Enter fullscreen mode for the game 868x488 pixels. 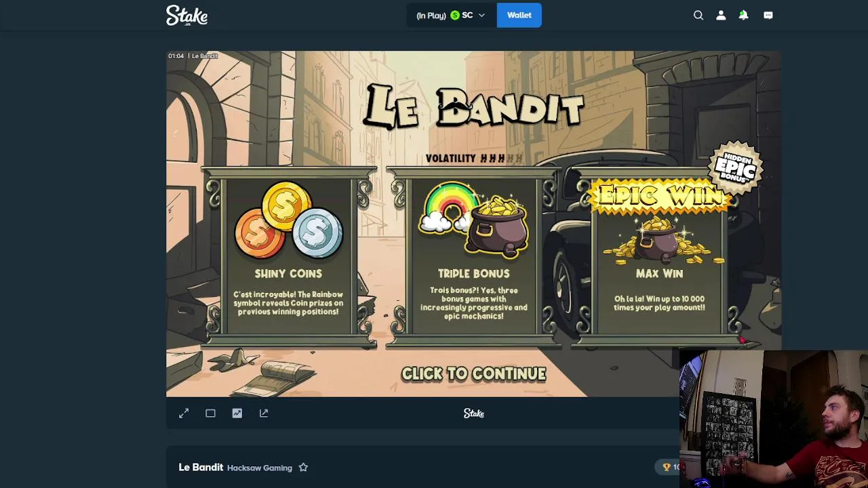pos(184,413)
